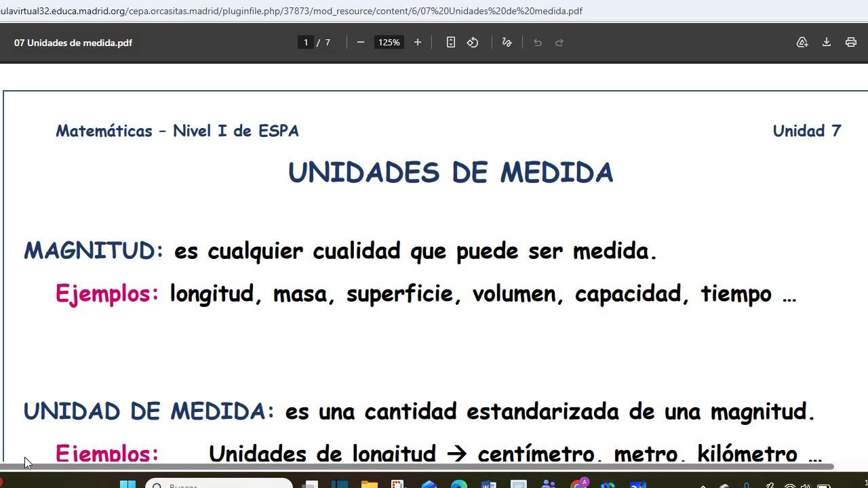Download the PDF file
Viewport: 868px width, 488px height.
click(827, 42)
